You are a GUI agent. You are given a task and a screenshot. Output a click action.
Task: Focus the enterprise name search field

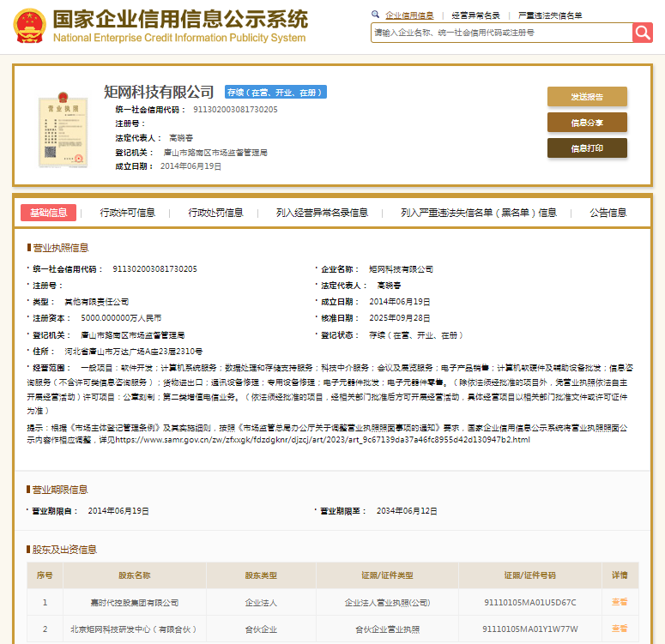click(502, 33)
